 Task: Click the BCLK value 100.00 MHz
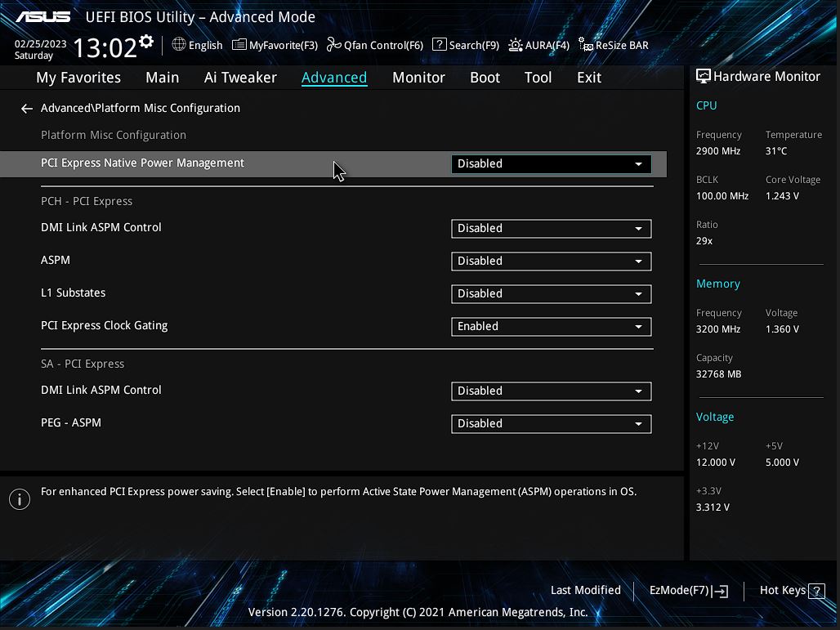[x=722, y=196]
